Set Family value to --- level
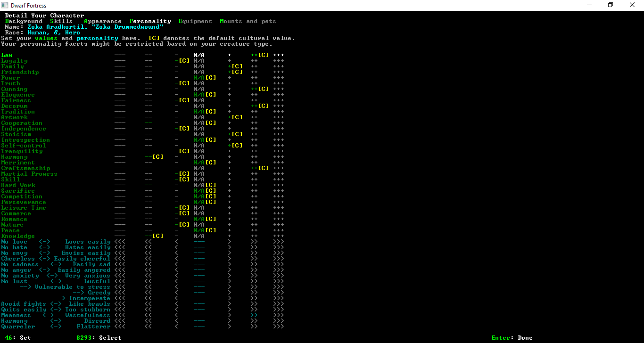644x343 pixels. coord(120,66)
